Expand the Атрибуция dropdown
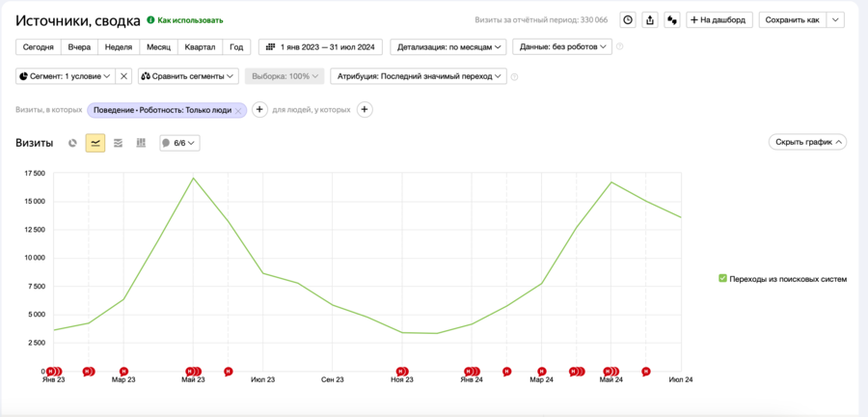 point(419,76)
